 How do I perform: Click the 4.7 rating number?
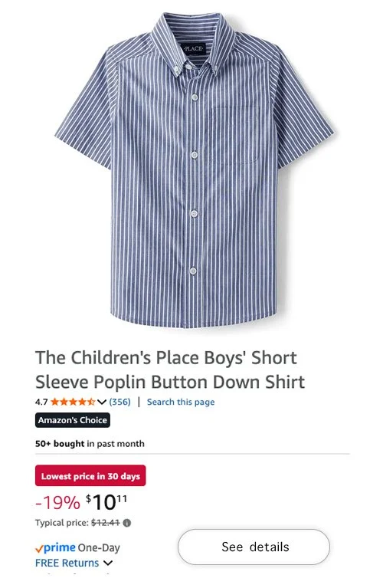click(41, 402)
